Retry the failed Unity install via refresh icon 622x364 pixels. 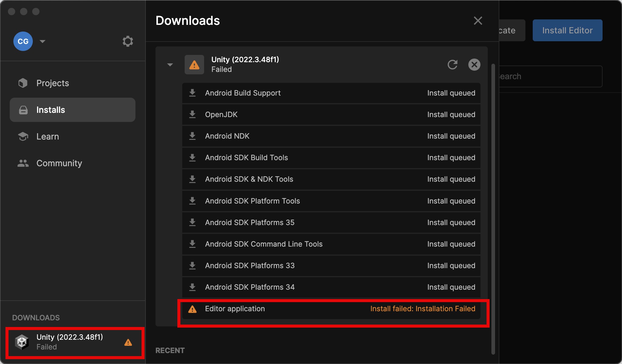pos(452,64)
